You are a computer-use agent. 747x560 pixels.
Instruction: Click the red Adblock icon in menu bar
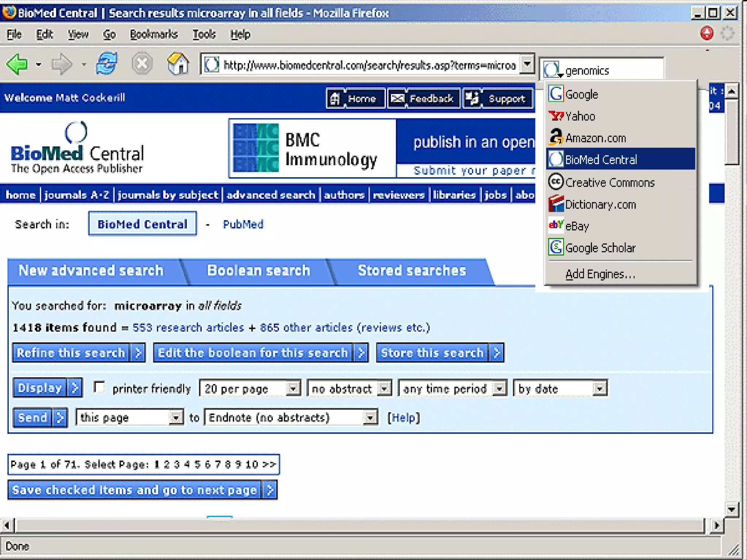pos(707,33)
